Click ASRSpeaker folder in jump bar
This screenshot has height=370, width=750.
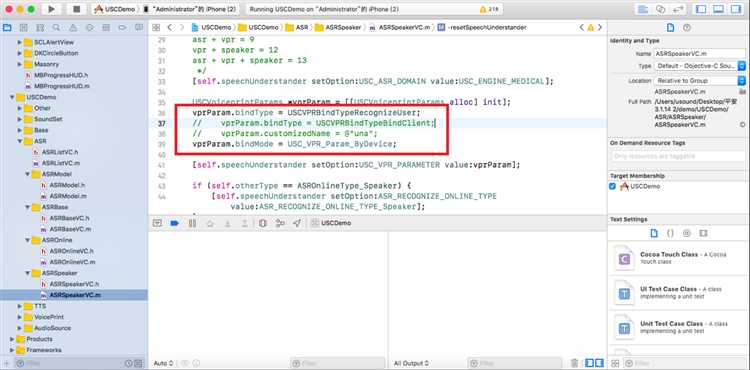tap(338, 28)
